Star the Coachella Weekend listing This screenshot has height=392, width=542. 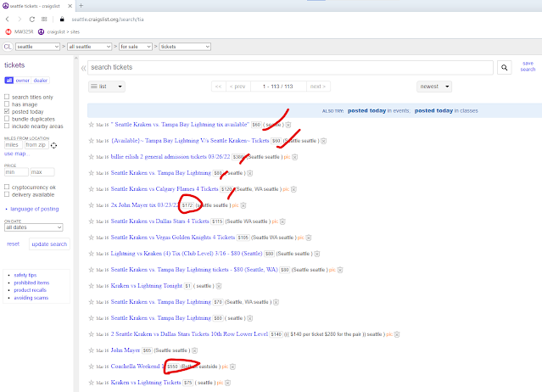click(x=92, y=366)
